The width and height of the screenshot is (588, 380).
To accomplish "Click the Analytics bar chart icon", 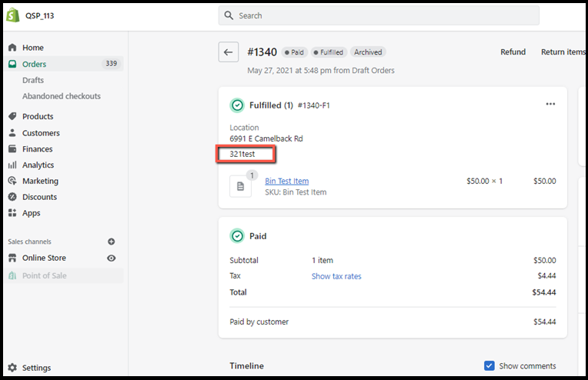I will click(x=12, y=165).
